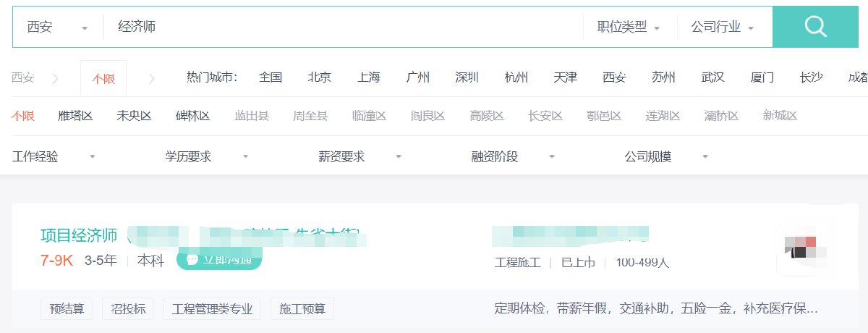Open the 公司规模 filter dropdown
This screenshot has width=868, height=333.
click(666, 156)
